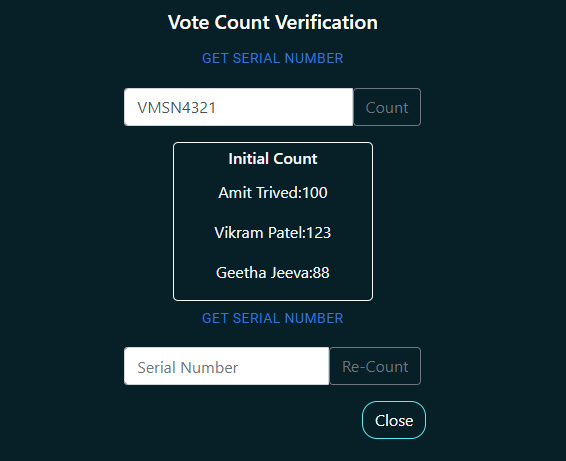566x461 pixels.
Task: Select the Re-Count button
Action: point(375,366)
